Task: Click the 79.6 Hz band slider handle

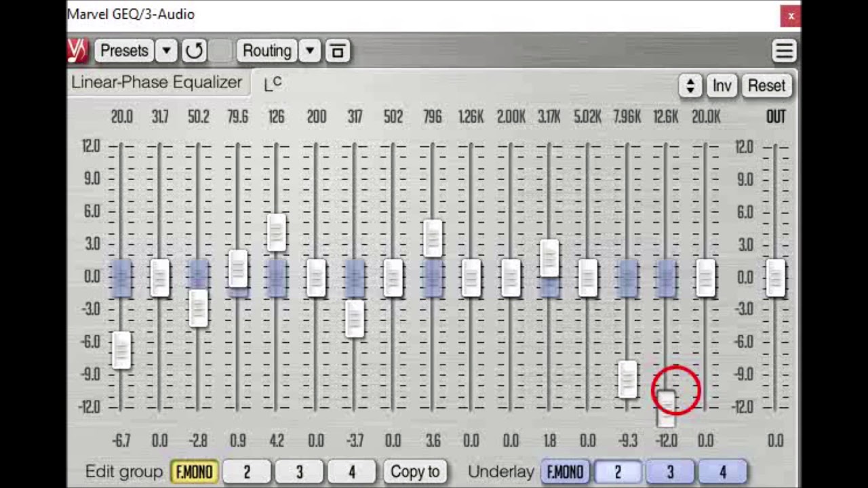Action: coord(238,268)
